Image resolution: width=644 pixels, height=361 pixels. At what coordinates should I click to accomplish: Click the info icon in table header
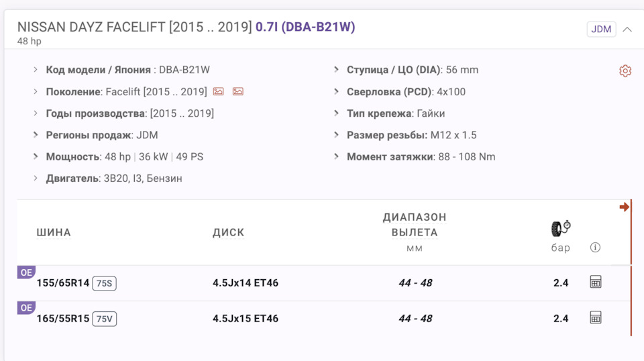click(x=595, y=248)
